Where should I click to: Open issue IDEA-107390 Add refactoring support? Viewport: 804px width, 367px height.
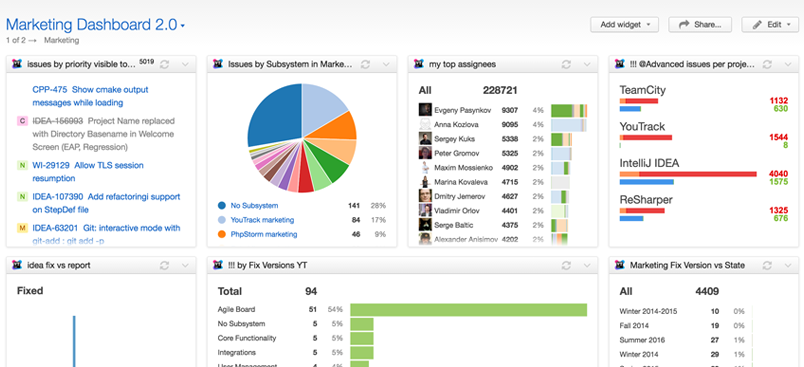point(106,203)
